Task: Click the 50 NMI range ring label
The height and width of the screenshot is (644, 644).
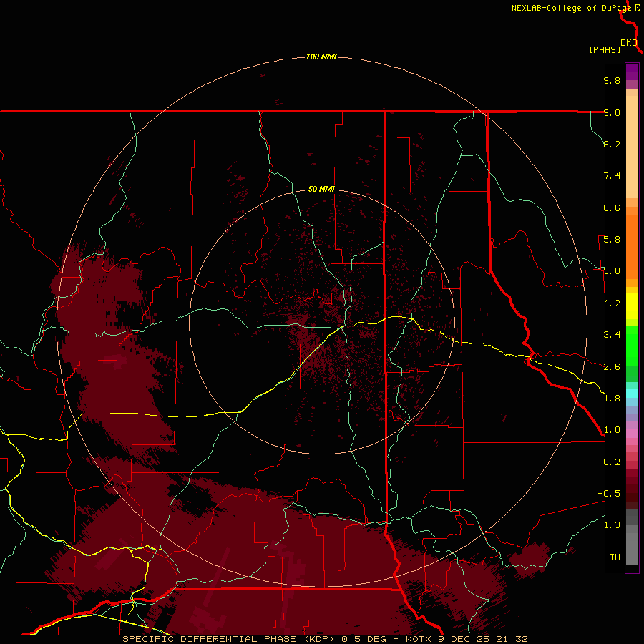Action: 321,189
